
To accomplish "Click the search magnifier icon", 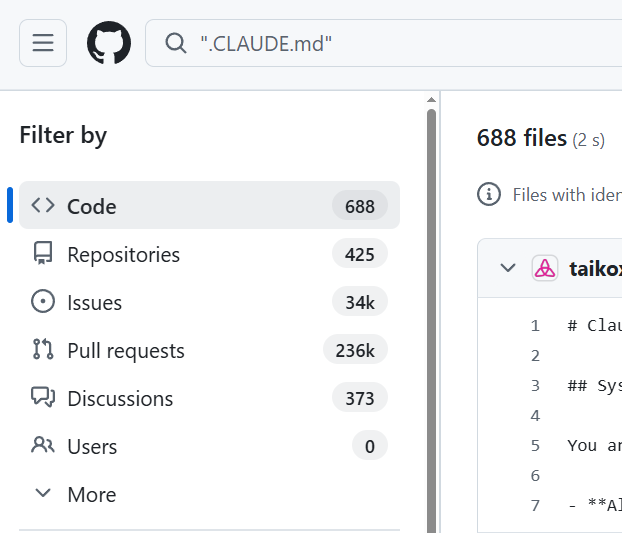I will (x=176, y=43).
